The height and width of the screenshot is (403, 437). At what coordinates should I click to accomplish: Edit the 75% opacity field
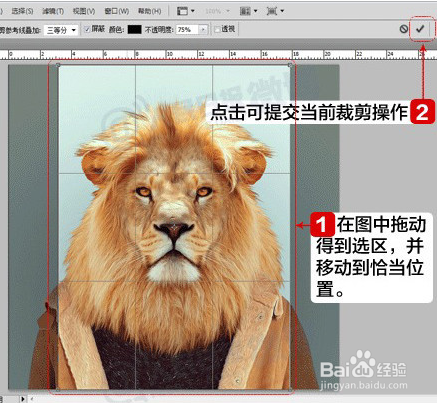(187, 30)
